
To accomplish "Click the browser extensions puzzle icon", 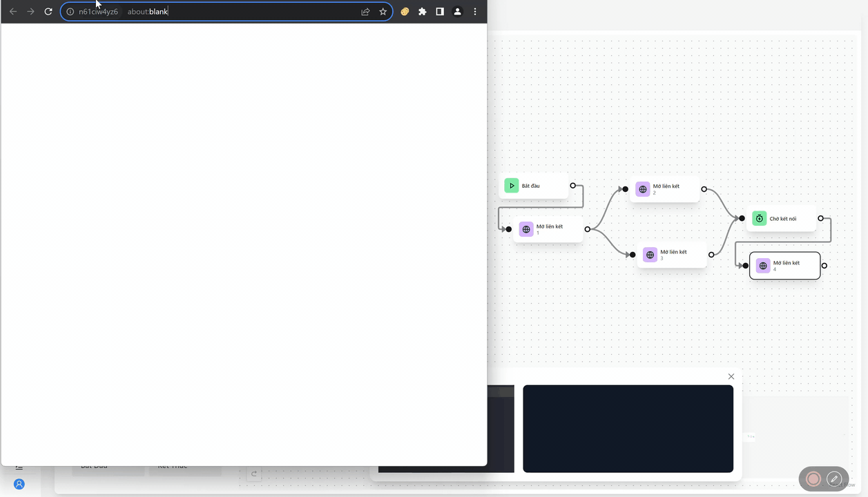I will (422, 11).
